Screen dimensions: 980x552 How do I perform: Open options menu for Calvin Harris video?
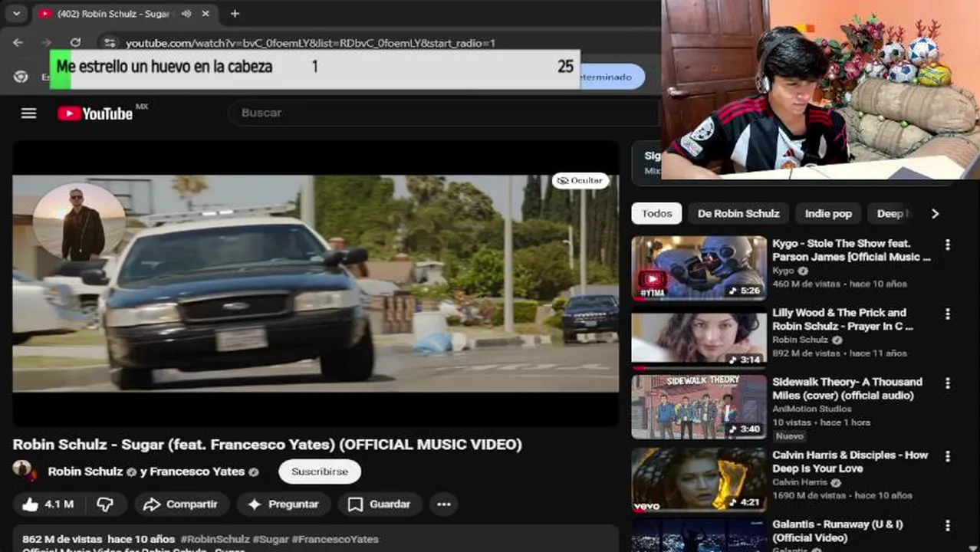(x=948, y=456)
